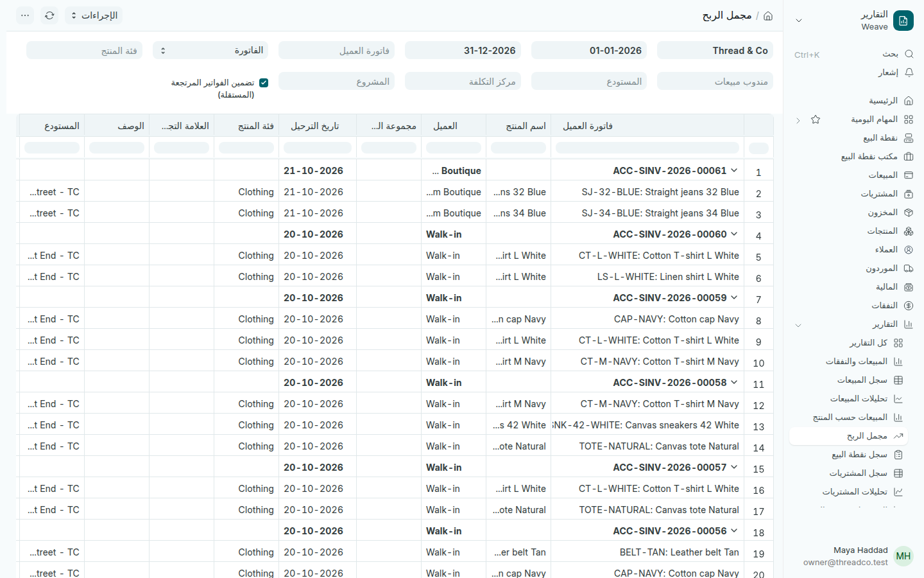Collapse row ACC-SINV-2026-00058 chevron
The image size is (924, 578).
[x=734, y=382]
